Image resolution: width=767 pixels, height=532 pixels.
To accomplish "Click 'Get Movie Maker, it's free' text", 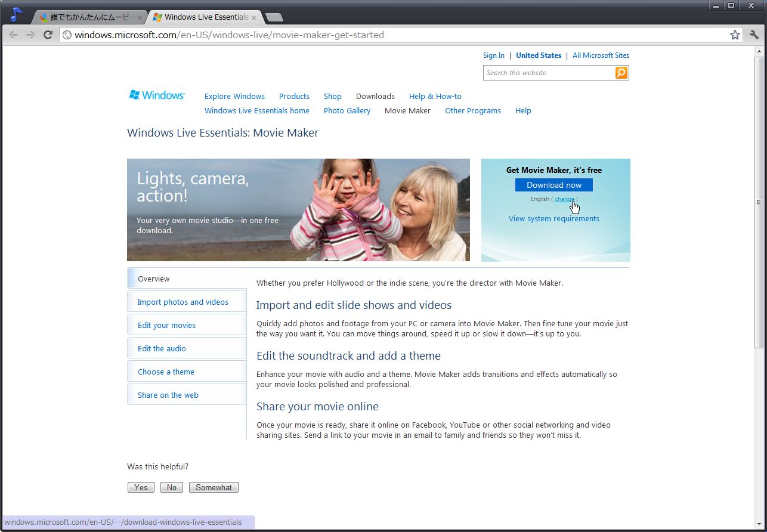I will (x=554, y=170).
